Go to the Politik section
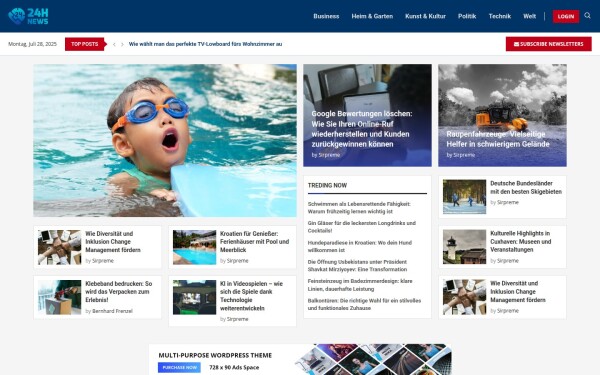 coord(467,16)
